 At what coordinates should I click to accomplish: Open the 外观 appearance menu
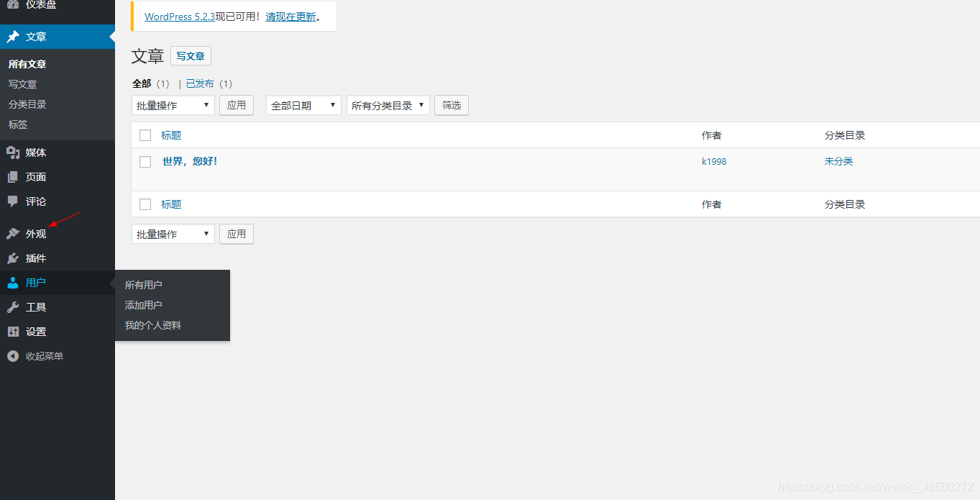click(58, 234)
